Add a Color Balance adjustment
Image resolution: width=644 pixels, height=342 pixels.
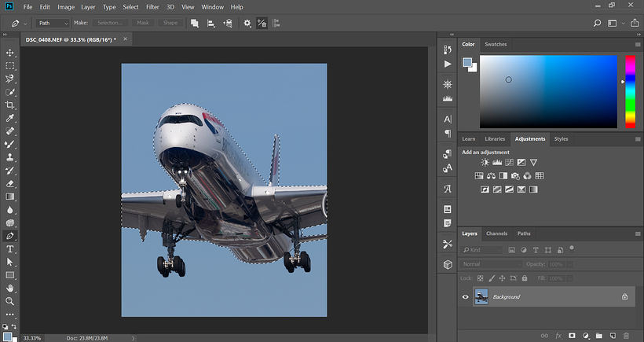[491, 176]
